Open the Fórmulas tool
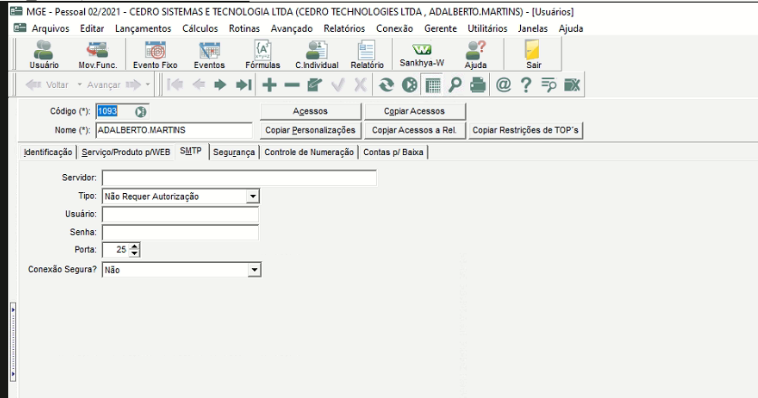 262,54
